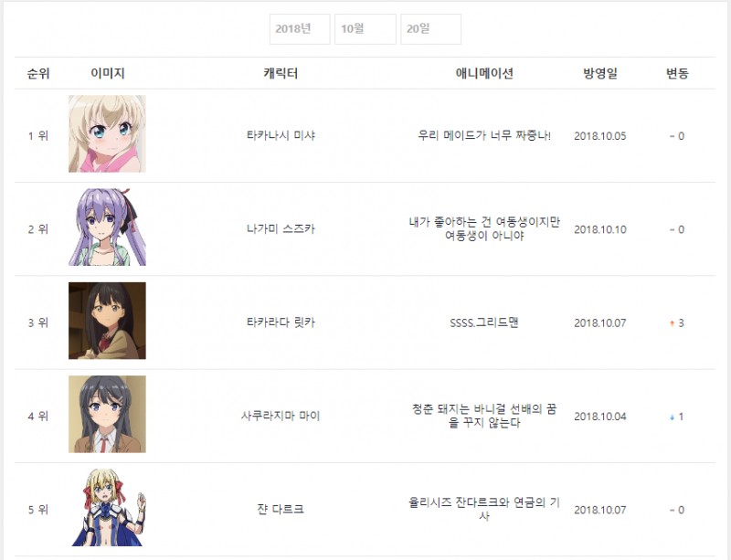Select the 방영일 column header
Image resolution: width=731 pixels, height=560 pixels.
point(600,73)
